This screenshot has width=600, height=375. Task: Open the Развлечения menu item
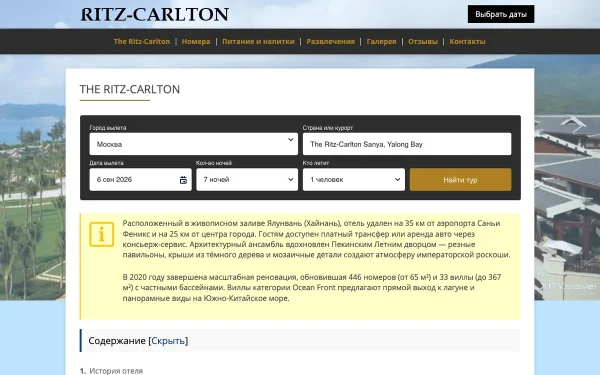(331, 41)
